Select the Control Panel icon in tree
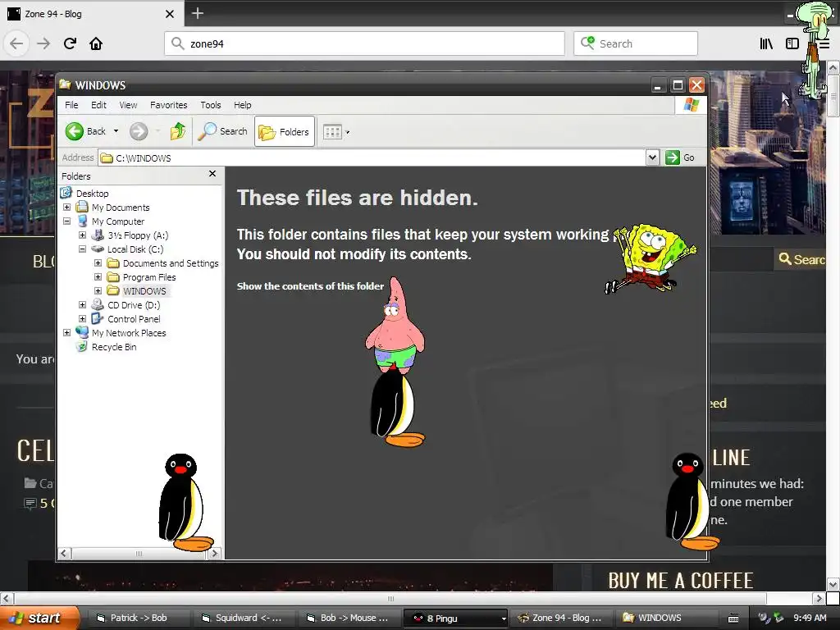840x630 pixels. [x=98, y=319]
